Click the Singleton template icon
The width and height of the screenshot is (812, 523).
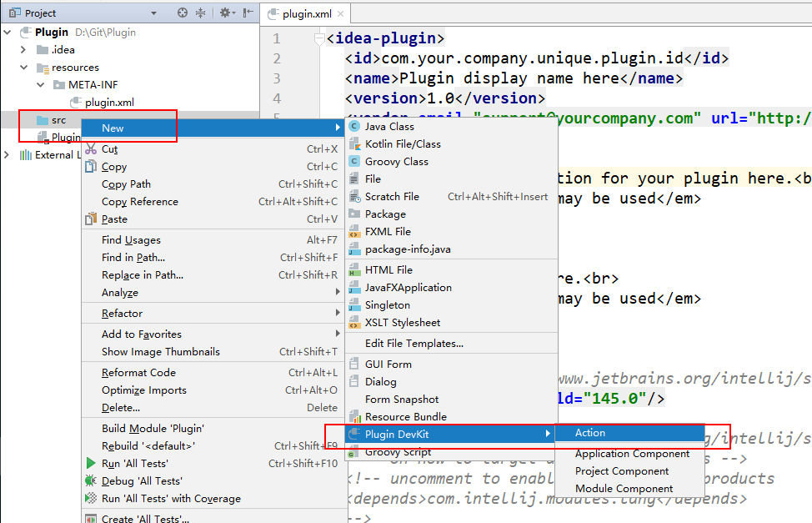pyautogui.click(x=354, y=304)
